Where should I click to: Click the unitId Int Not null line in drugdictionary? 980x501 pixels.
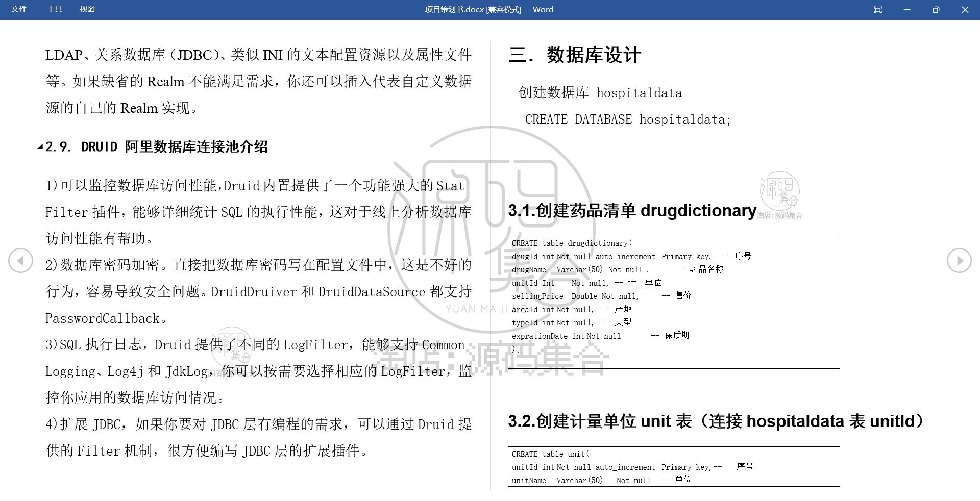point(586,283)
